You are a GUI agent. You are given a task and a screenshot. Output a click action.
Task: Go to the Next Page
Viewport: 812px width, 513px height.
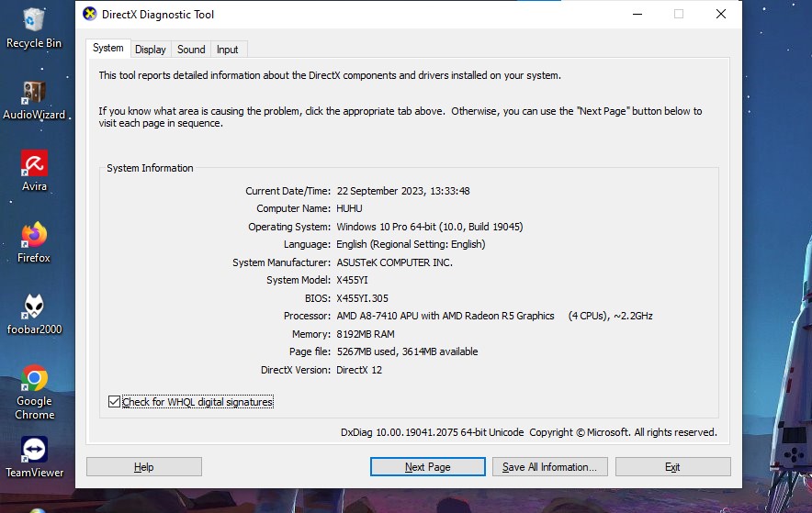click(x=428, y=467)
